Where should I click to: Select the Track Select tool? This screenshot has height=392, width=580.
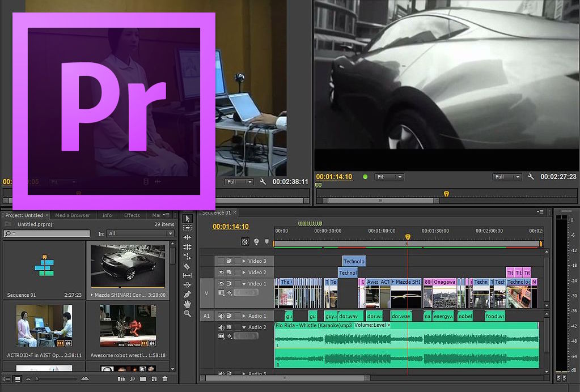coord(188,228)
